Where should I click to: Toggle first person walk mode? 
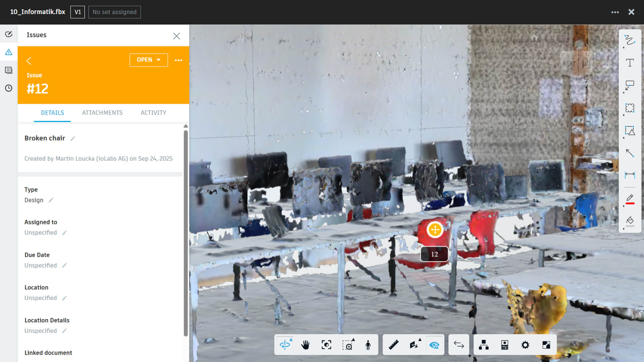pyautogui.click(x=368, y=345)
